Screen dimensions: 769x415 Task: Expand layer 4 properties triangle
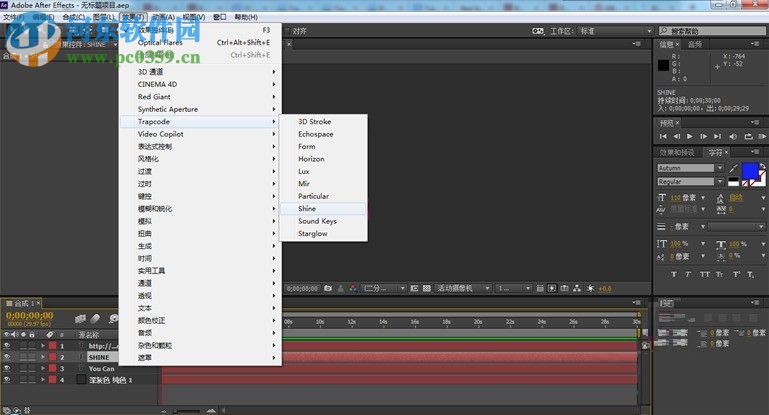click(x=43, y=380)
